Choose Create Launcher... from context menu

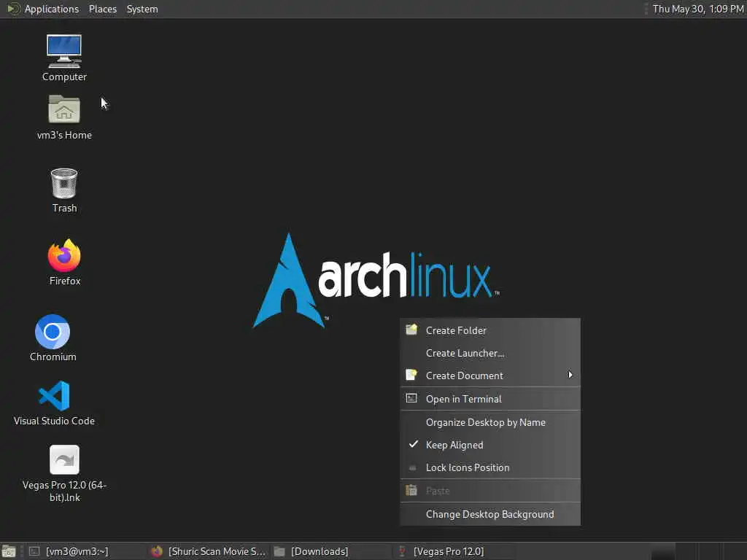pos(490,353)
